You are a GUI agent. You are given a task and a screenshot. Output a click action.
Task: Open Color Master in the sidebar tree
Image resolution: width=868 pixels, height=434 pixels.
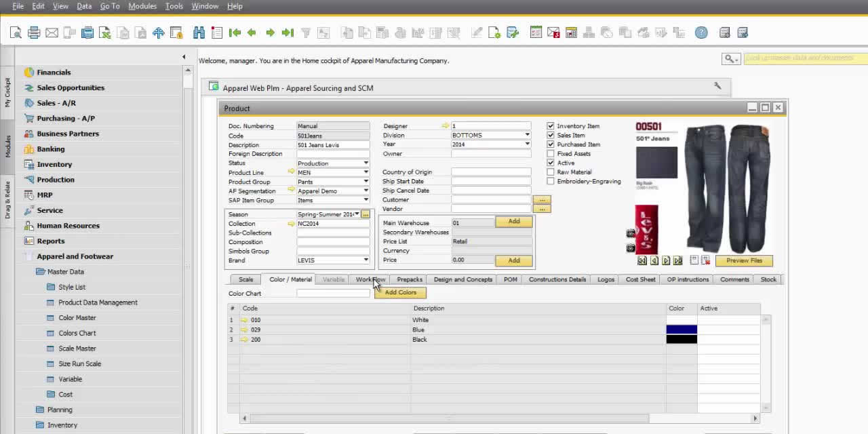(77, 318)
